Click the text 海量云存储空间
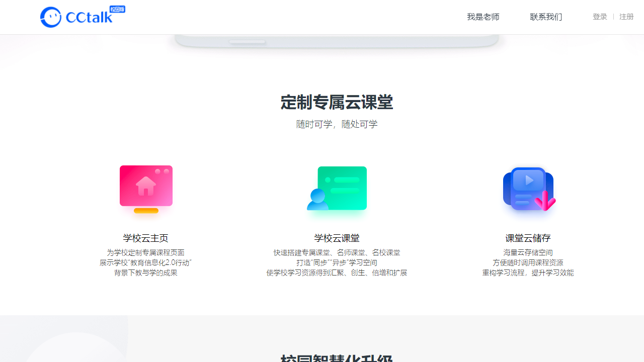 [528, 252]
